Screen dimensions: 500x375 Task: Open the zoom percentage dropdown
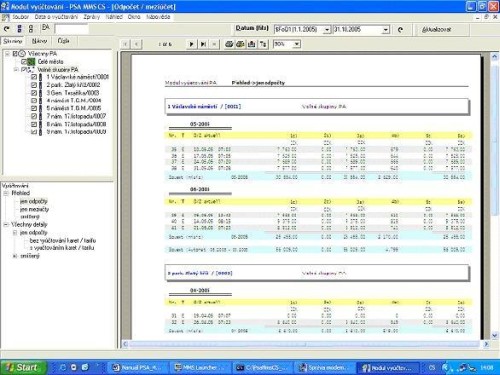coord(297,44)
